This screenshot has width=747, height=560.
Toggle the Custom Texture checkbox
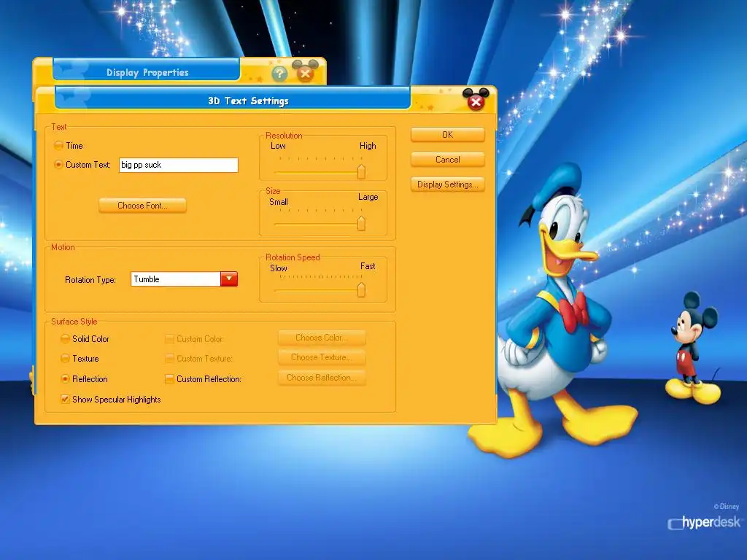pos(169,358)
